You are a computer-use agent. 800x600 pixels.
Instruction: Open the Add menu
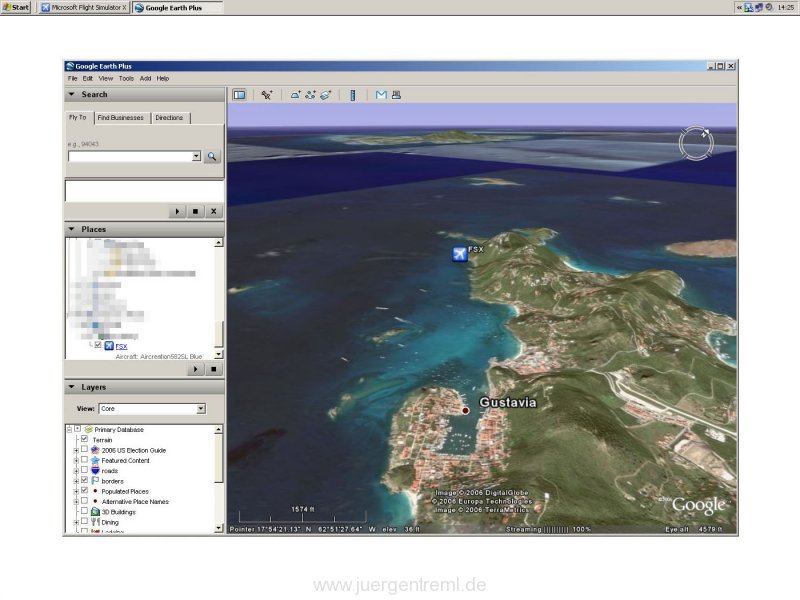coord(145,79)
